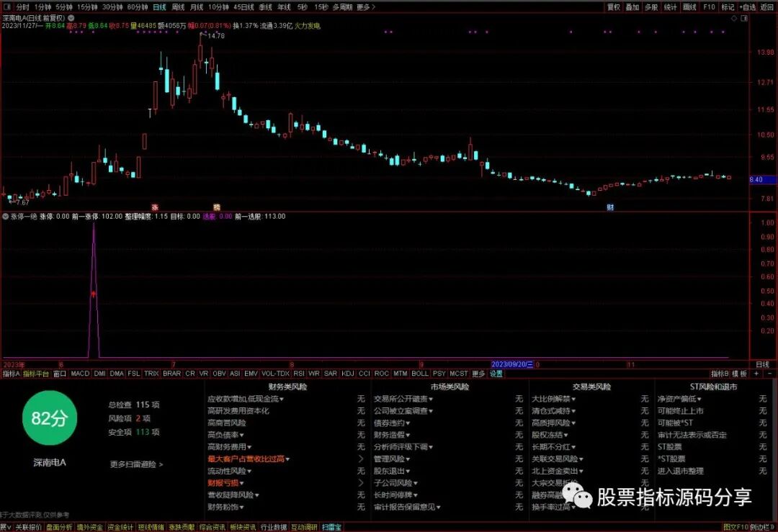Toggle the BOLL indicator

[x=420, y=374]
